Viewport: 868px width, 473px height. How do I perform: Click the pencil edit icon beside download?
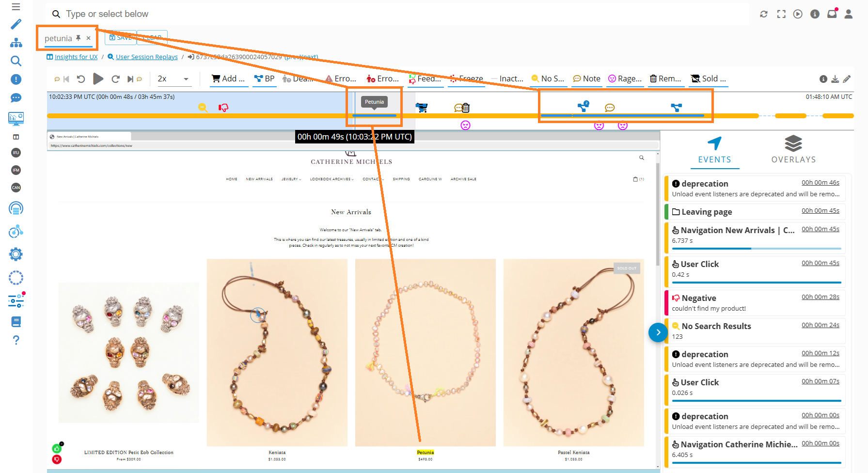click(x=847, y=79)
